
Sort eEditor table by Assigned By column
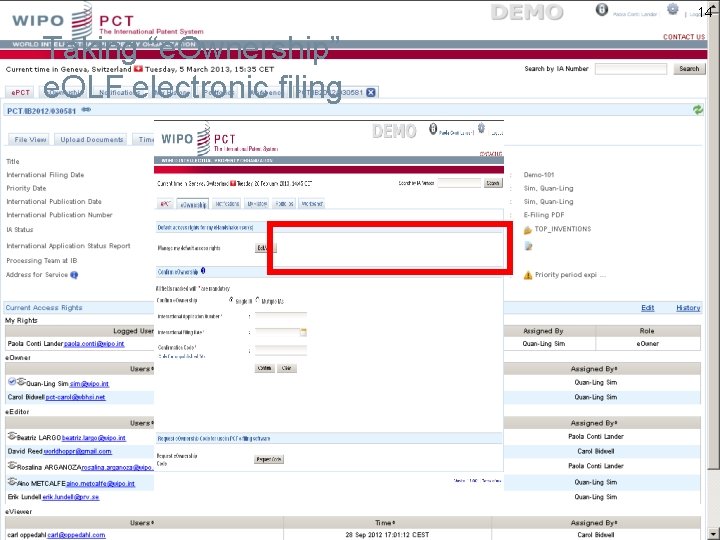tap(594, 423)
